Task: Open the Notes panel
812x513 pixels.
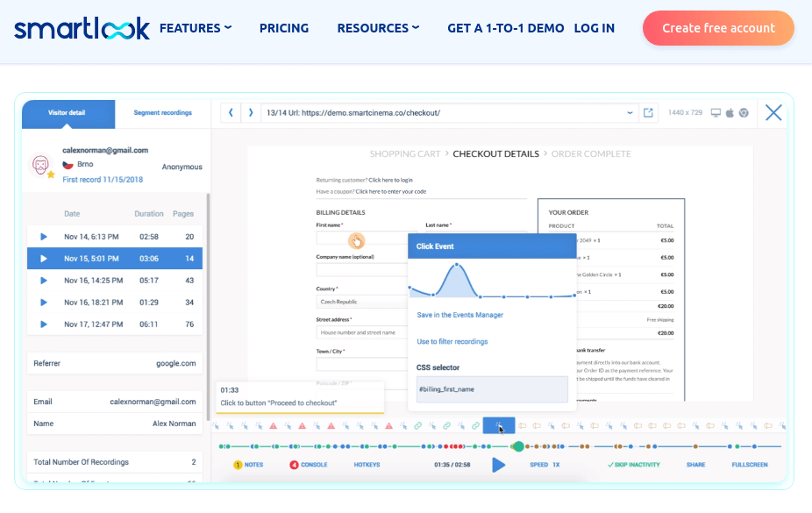Action: pyautogui.click(x=248, y=465)
